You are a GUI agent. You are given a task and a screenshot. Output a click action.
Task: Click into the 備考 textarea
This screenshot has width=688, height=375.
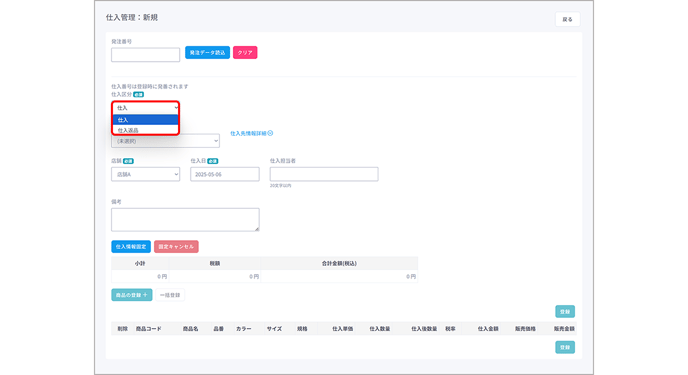(x=185, y=220)
